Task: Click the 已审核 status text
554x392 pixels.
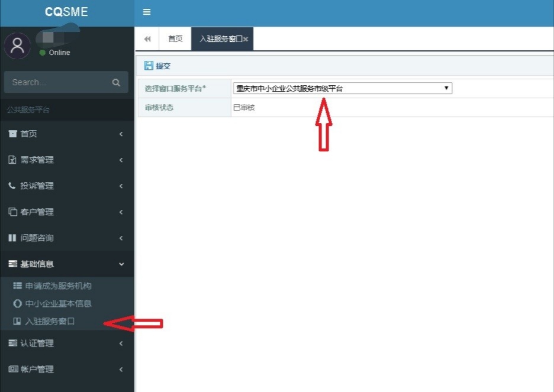Action: click(x=244, y=107)
